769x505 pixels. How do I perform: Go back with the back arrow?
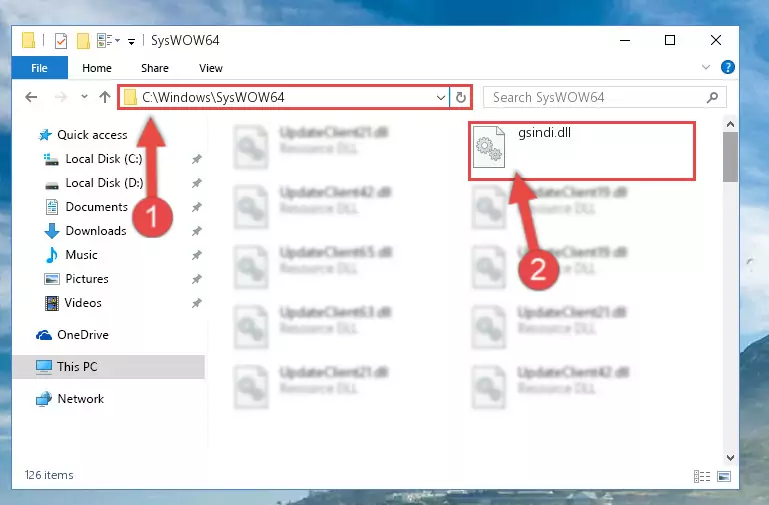coord(31,97)
